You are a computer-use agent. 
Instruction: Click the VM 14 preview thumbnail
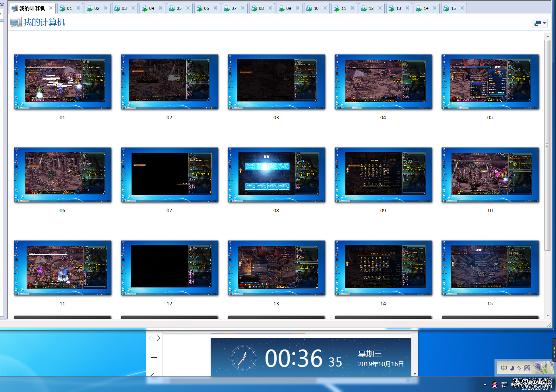point(383,268)
